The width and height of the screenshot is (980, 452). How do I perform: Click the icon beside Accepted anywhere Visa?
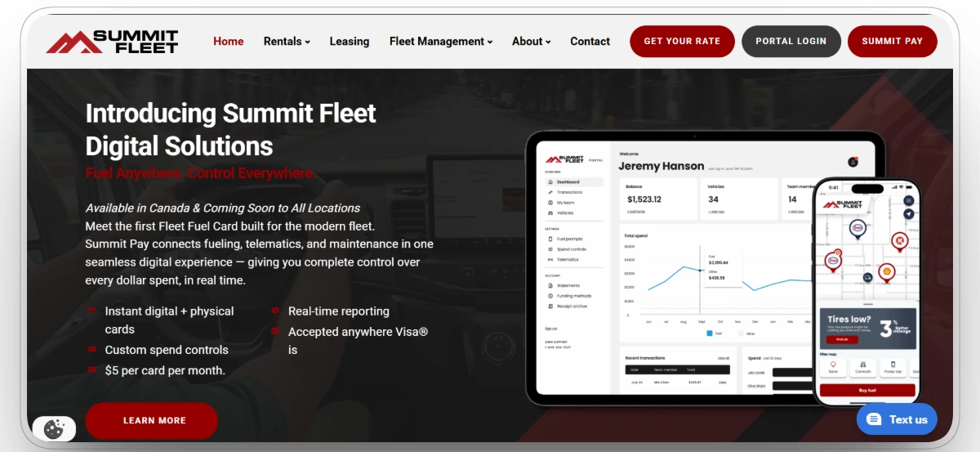[x=275, y=332]
